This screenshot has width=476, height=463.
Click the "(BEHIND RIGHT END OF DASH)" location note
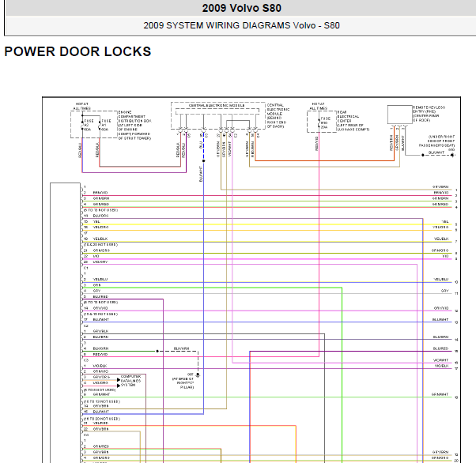277,122
